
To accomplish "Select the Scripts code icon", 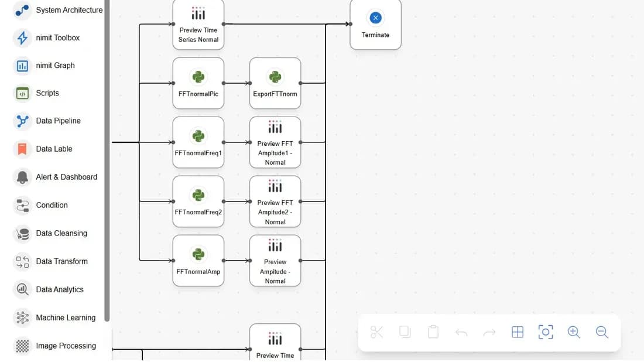I will [22, 93].
